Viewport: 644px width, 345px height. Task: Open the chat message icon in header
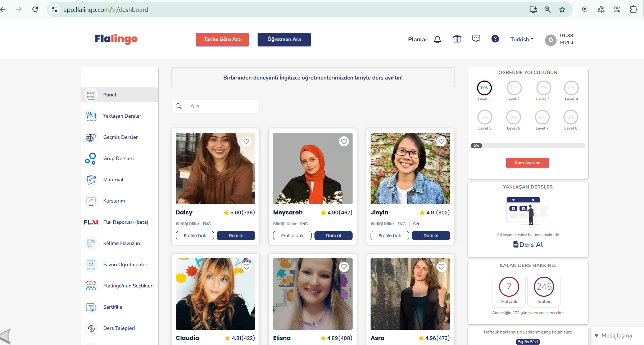pyautogui.click(x=476, y=38)
